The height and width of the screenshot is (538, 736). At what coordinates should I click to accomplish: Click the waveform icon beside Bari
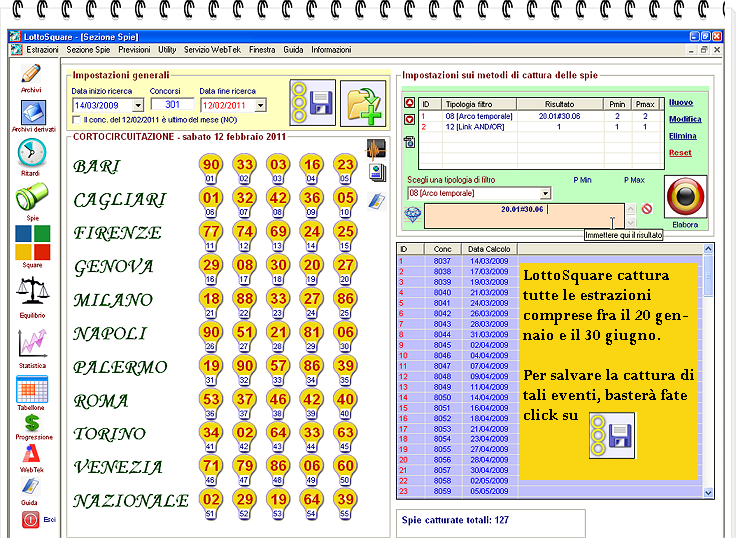(376, 149)
